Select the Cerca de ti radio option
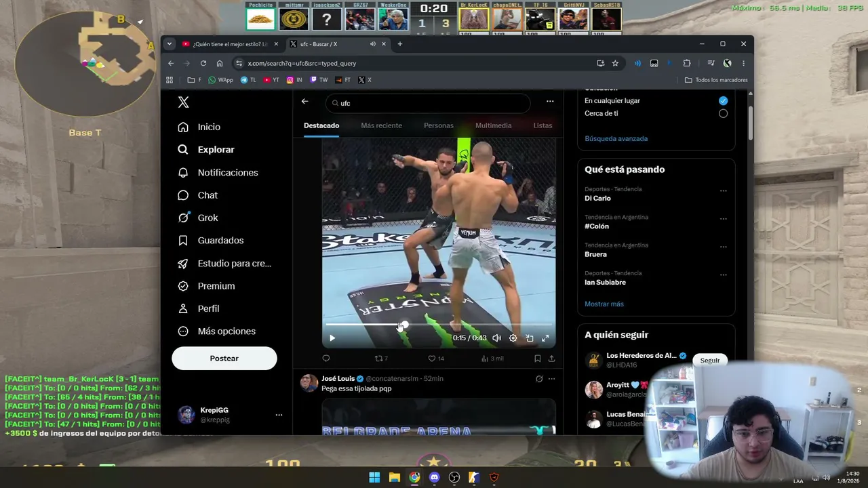The width and height of the screenshot is (868, 488). [723, 113]
